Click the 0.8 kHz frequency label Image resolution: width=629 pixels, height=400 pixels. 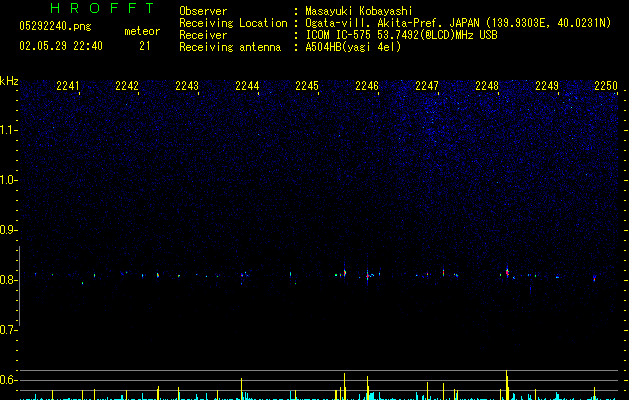(8, 280)
